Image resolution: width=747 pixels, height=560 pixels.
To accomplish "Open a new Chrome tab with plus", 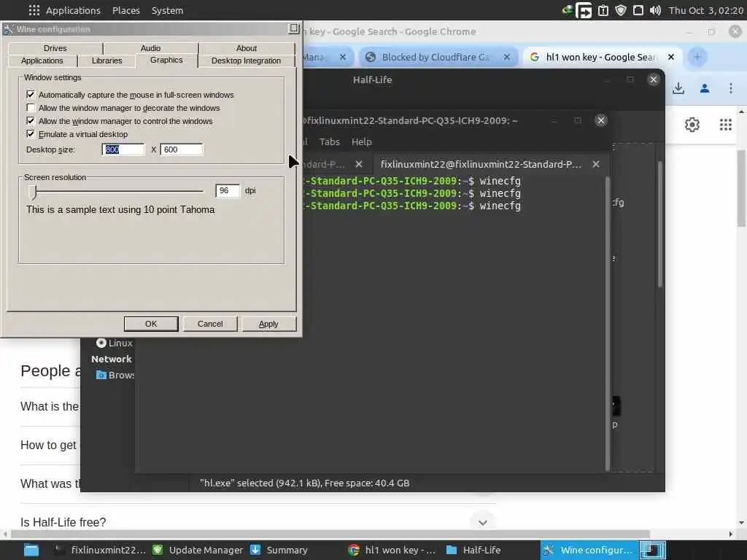I will click(697, 57).
